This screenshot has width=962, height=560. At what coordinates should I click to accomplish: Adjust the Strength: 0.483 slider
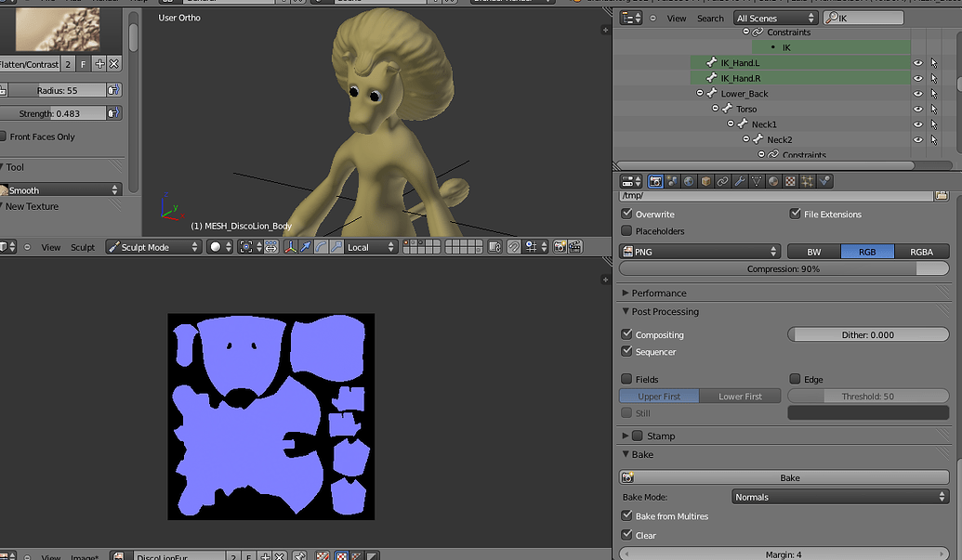click(x=53, y=113)
